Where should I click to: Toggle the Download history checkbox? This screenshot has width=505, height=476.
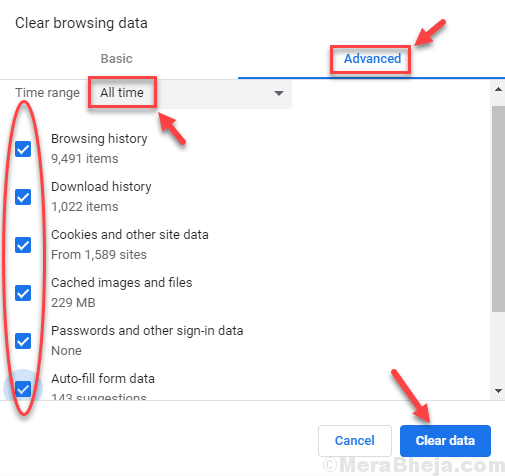(x=23, y=197)
